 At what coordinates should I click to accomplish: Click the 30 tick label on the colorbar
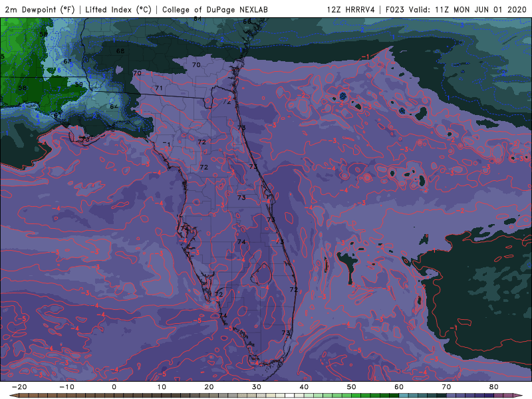pyautogui.click(x=257, y=387)
